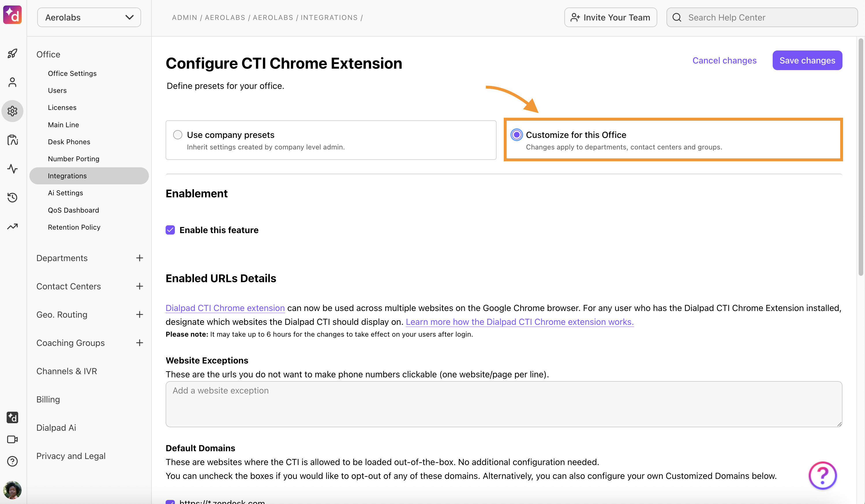Navigate to Main Line settings
Screen dimensions: 865x504
click(x=63, y=125)
